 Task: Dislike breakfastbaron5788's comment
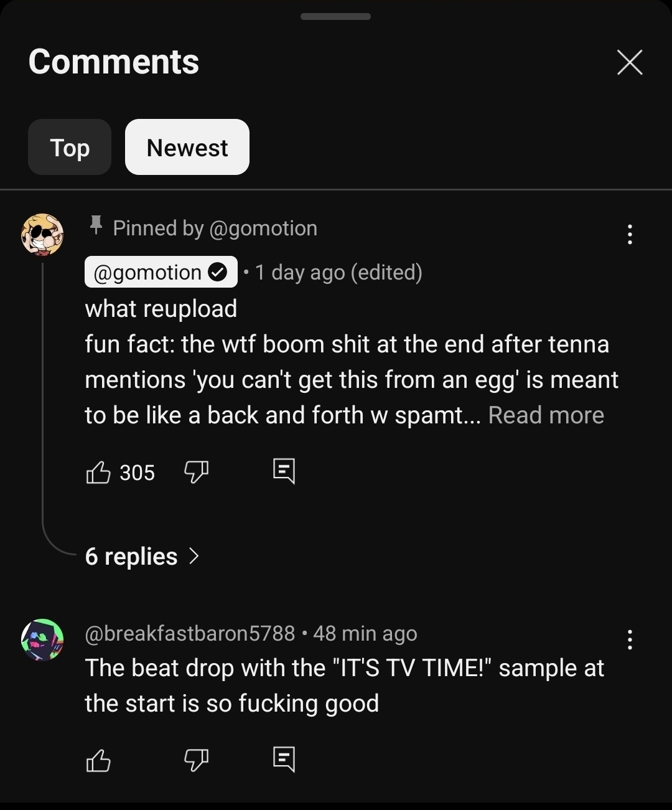[x=196, y=760]
